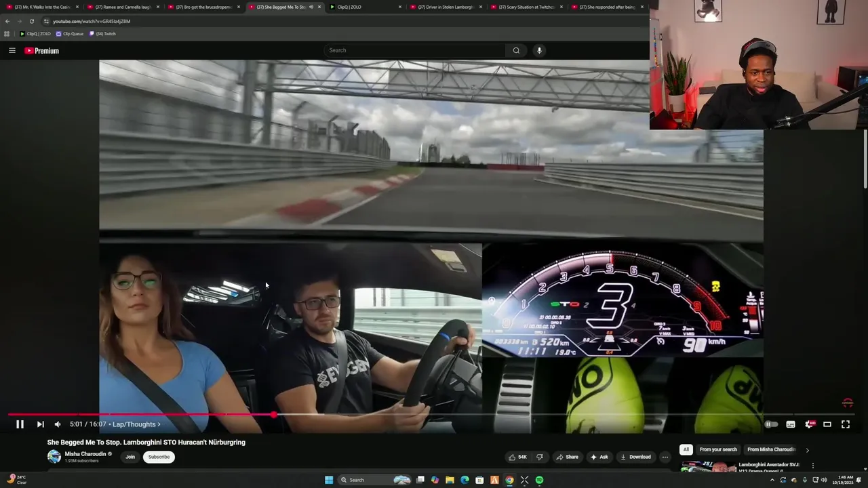The image size is (868, 488).
Task: Like the video (54K)
Action: tap(517, 457)
